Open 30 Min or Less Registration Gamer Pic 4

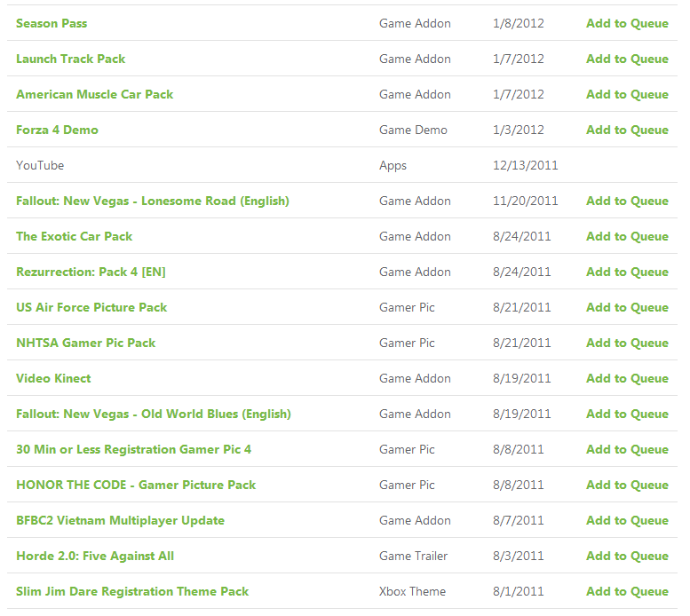(x=134, y=449)
